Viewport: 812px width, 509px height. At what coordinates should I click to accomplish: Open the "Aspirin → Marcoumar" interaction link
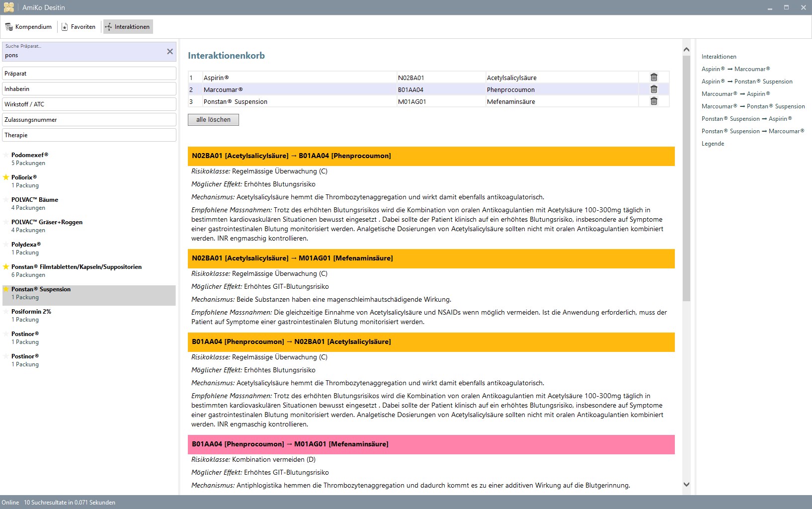click(x=735, y=69)
